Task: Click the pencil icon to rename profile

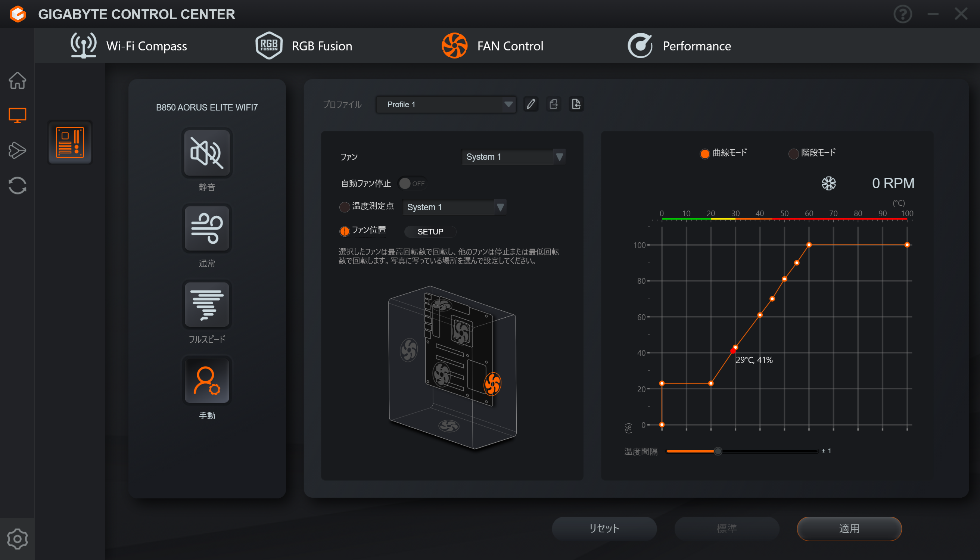Action: (531, 104)
